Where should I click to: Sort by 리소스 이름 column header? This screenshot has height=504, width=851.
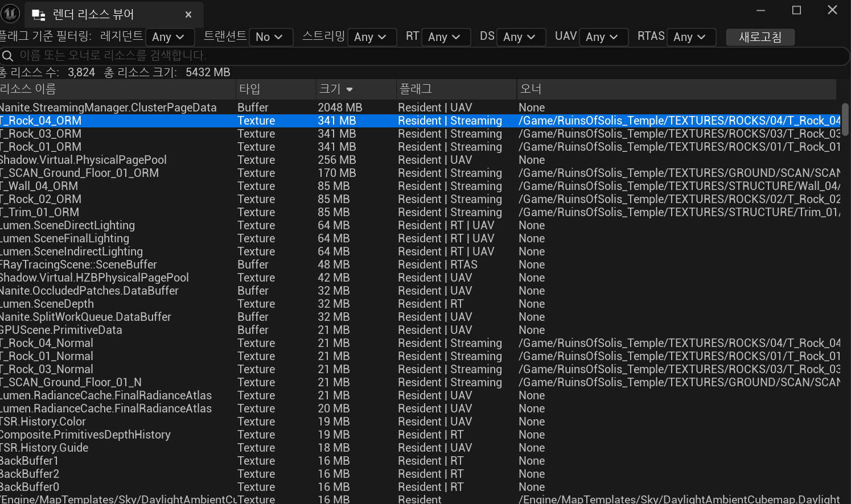click(x=118, y=89)
